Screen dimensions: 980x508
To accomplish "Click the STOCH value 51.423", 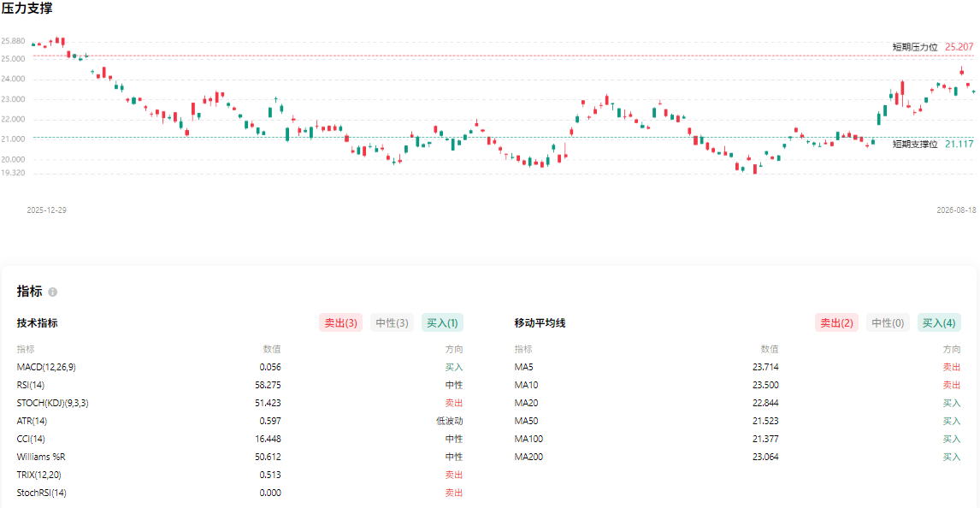I will point(268,404).
